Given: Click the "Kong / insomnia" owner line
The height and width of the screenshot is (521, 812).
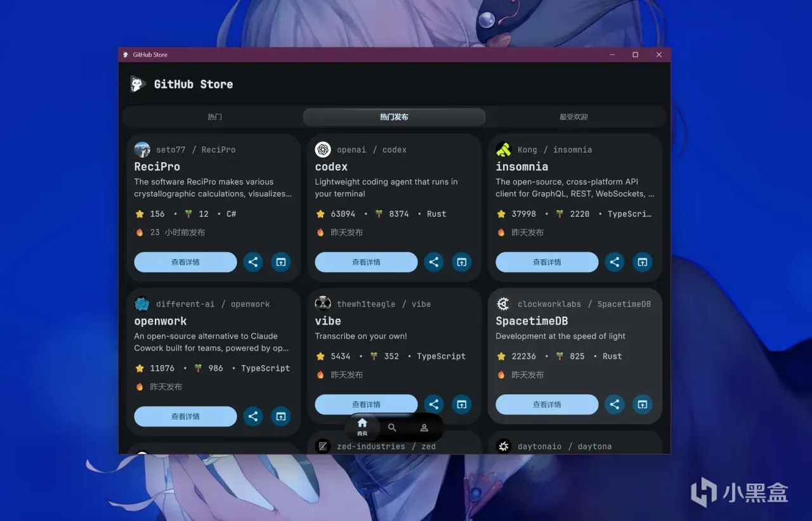Looking at the screenshot, I should pos(555,150).
